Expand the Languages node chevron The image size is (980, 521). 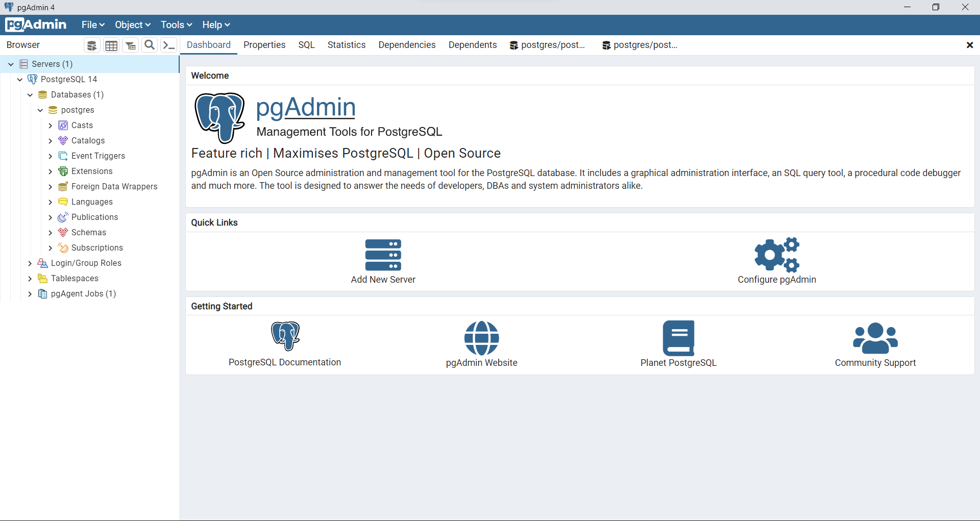click(x=50, y=202)
